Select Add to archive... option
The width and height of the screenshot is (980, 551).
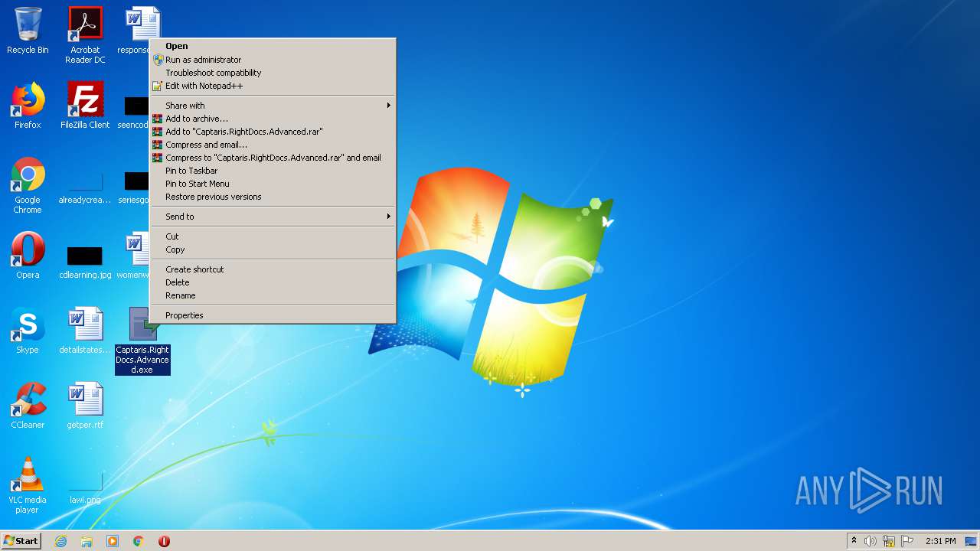click(x=273, y=119)
